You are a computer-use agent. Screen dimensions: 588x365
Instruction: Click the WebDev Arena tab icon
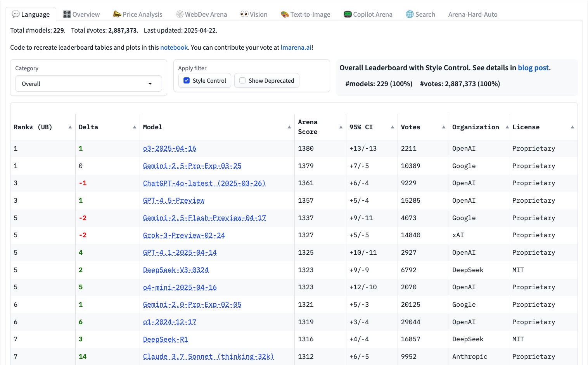(180, 14)
